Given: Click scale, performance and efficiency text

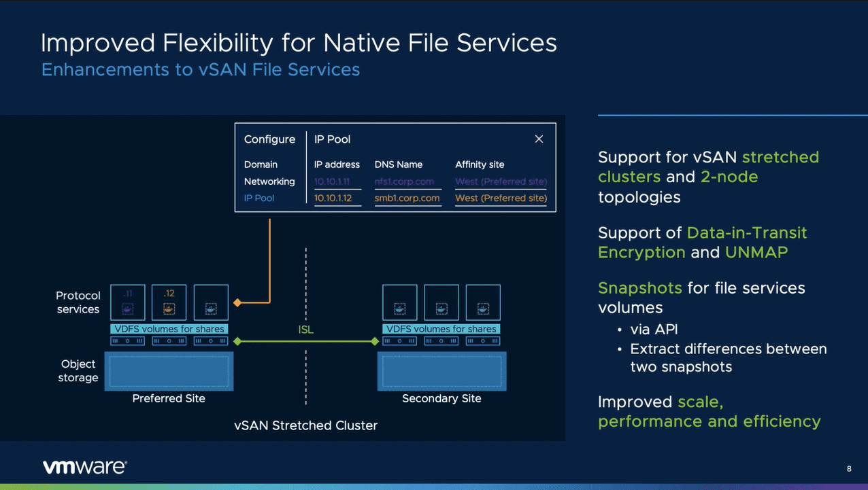Looking at the screenshot, I should 710,411.
